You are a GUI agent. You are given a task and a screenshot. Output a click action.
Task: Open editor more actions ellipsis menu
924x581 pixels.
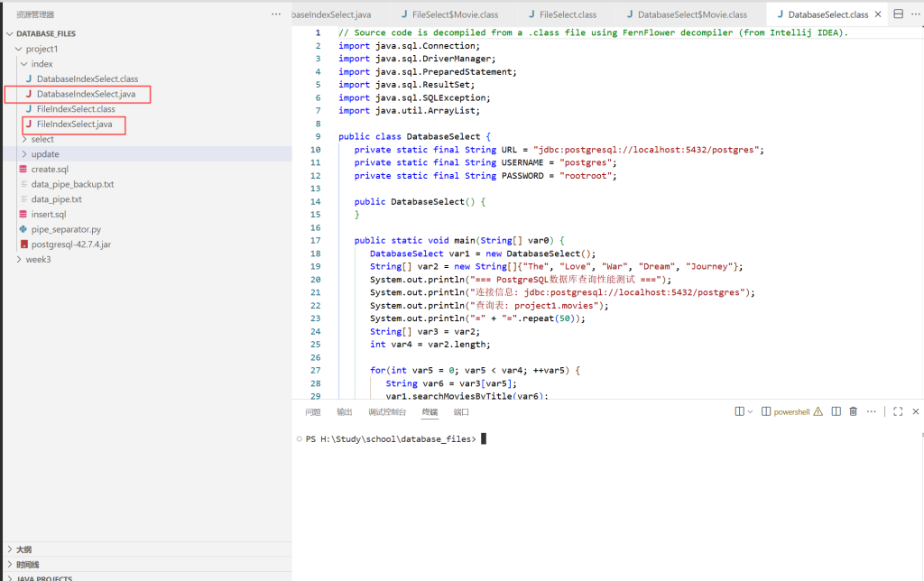click(x=915, y=14)
